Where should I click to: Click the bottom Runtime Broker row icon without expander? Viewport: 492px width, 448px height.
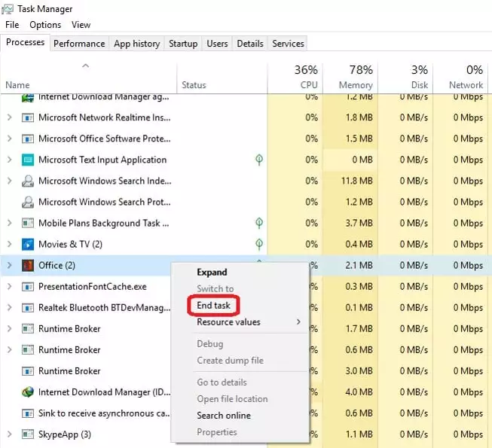[x=28, y=371]
